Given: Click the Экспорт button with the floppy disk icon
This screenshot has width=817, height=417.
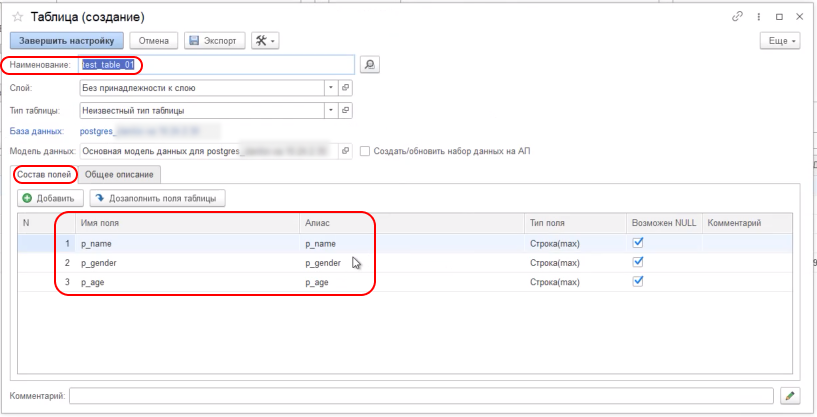Looking at the screenshot, I should point(212,41).
